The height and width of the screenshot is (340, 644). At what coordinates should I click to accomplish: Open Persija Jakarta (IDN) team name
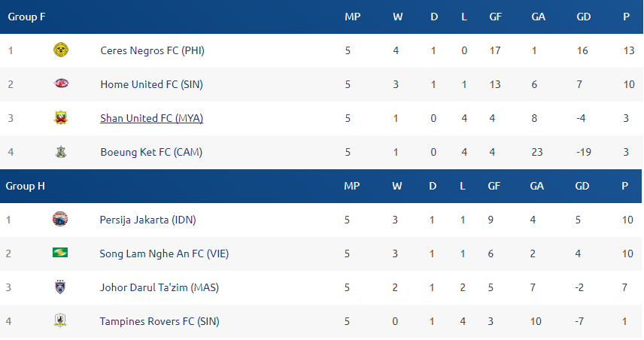(148, 220)
